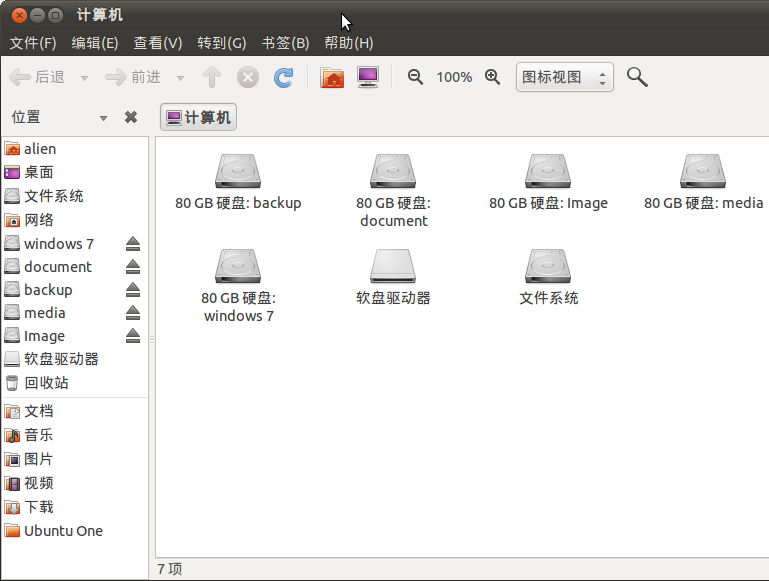Click the sidebar pane resize handle
The height and width of the screenshot is (581, 769).
coord(152,340)
